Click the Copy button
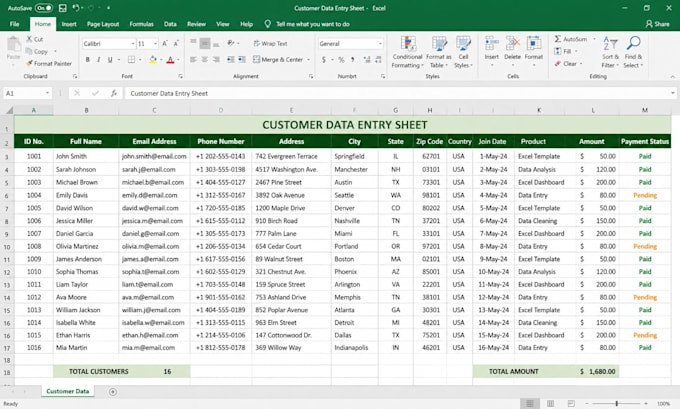The width and height of the screenshot is (680, 409). pyautogui.click(x=37, y=51)
